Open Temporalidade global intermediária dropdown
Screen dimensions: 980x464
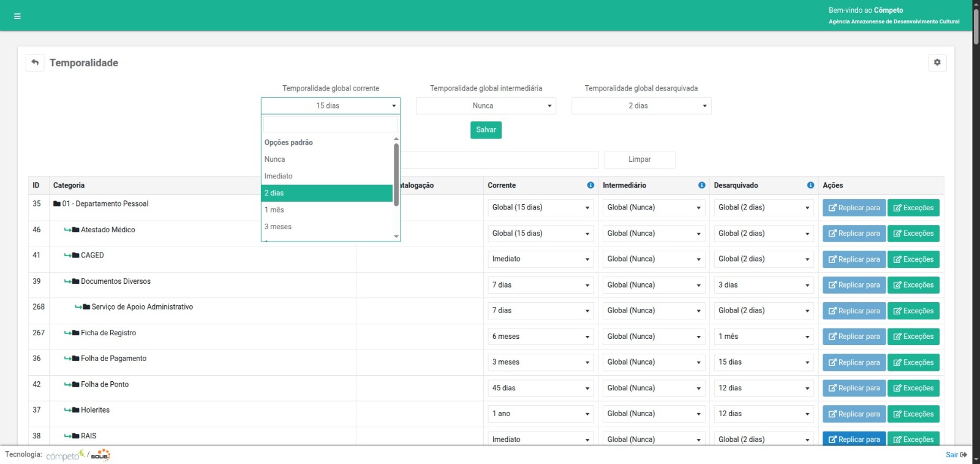[486, 106]
